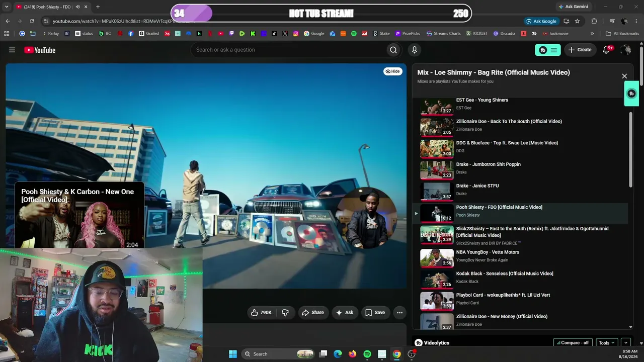Viewport: 644px width, 362px height.
Task: Open the more actions three-dot menu
Action: tap(399, 312)
